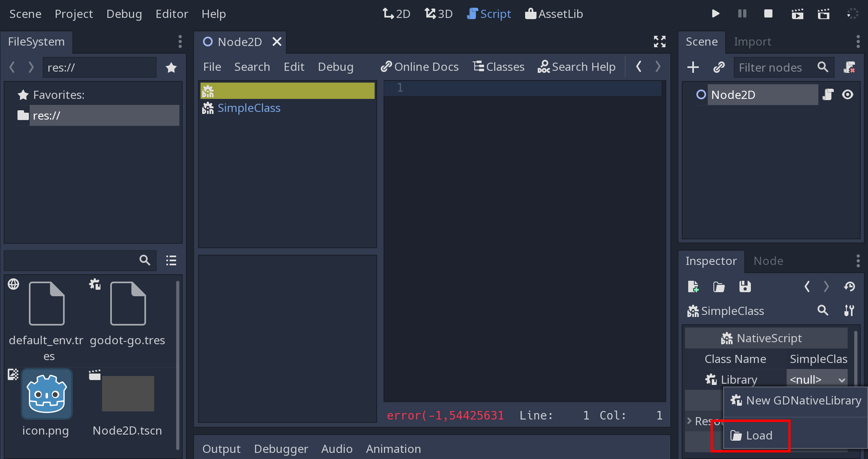Screen dimensions: 868x459
Task: Add res:// to favorites with star
Action: tap(171, 68)
